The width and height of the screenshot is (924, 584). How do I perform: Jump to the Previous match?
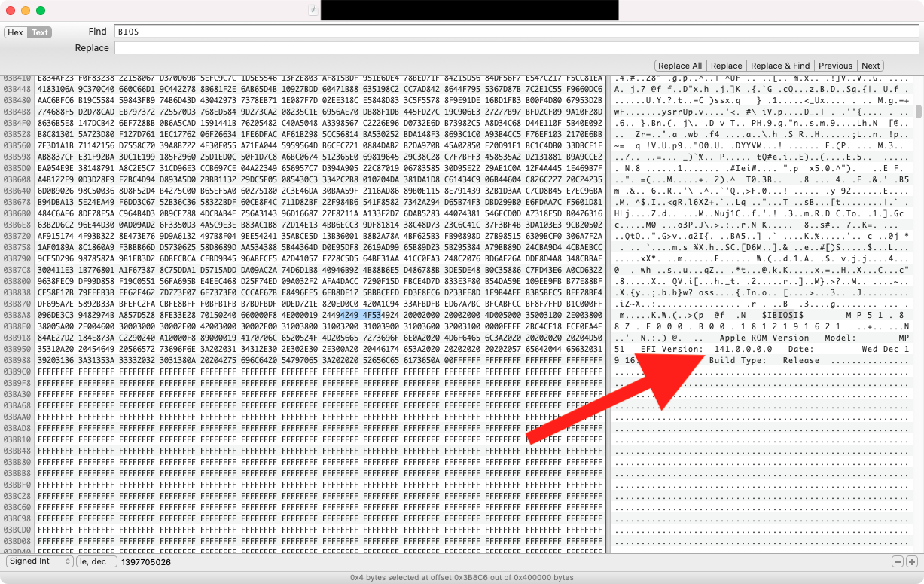[x=835, y=66]
